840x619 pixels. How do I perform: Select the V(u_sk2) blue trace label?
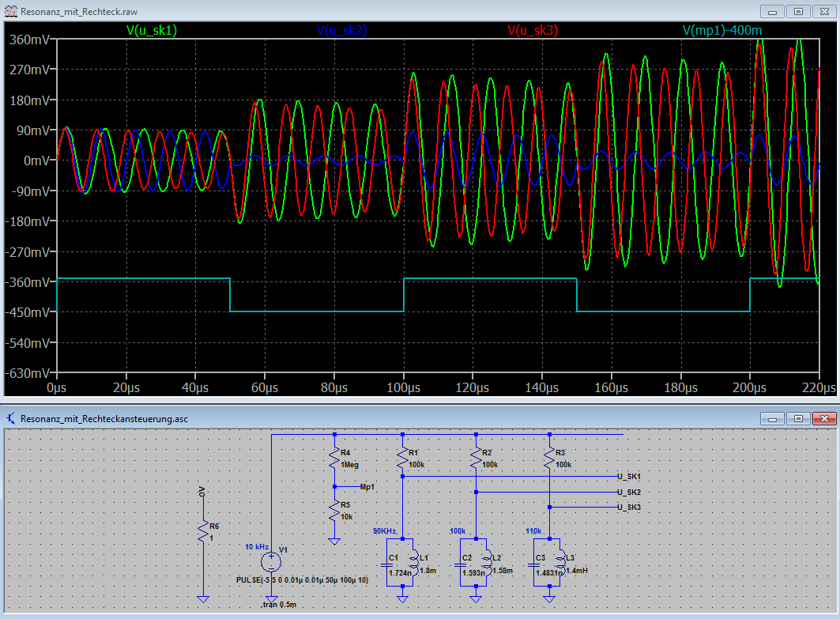coord(342,30)
